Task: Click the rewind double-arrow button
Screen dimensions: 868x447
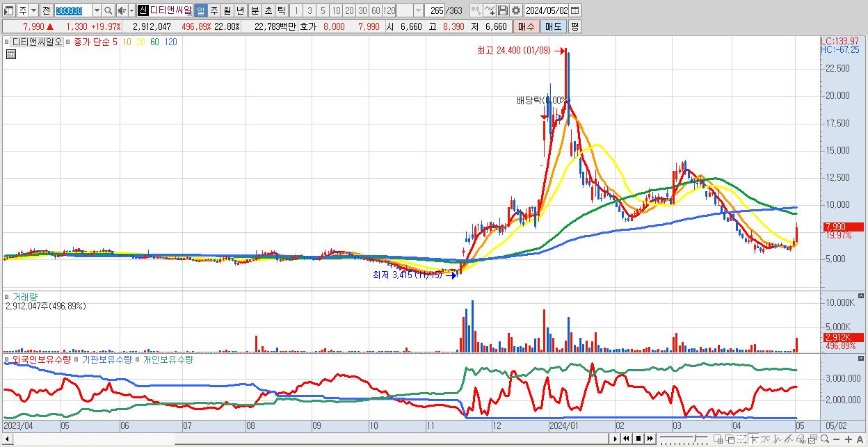Action: 627,439
